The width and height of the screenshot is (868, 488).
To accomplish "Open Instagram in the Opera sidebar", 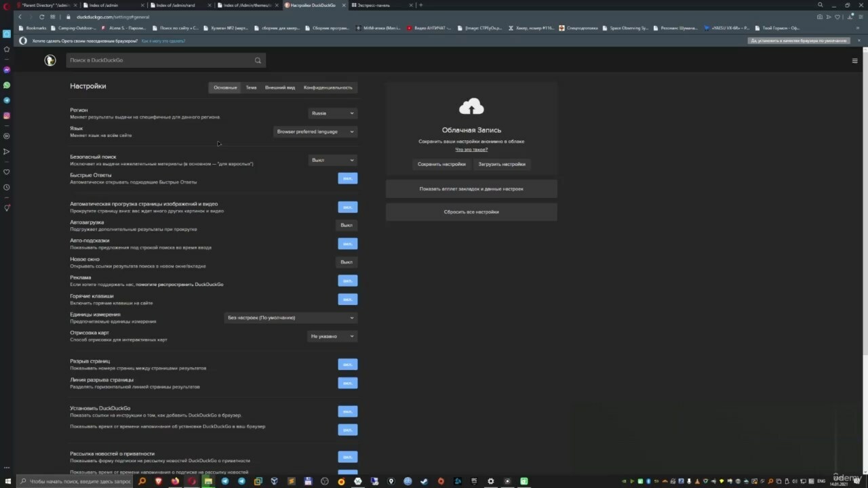I will pyautogui.click(x=7, y=116).
